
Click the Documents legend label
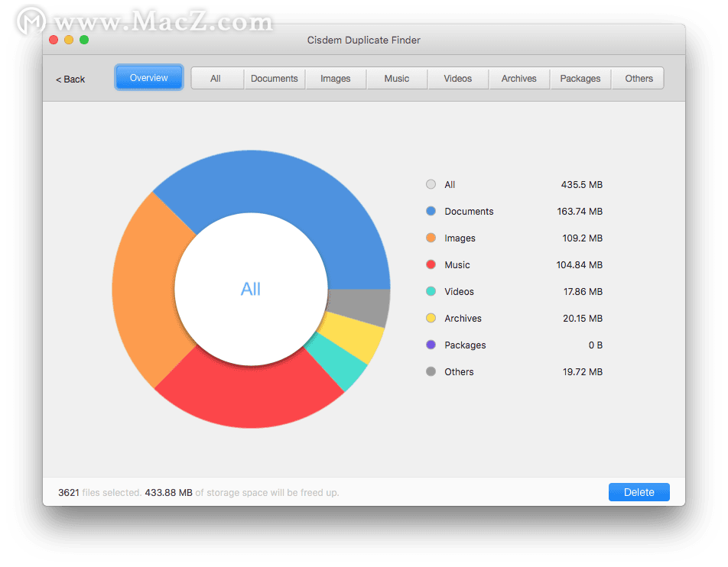tap(469, 212)
